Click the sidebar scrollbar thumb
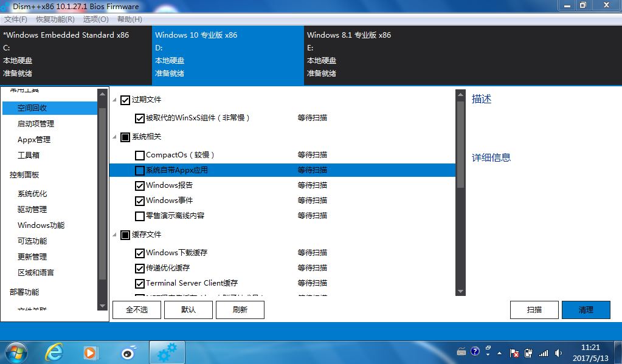Screen dimensions: 622x364 pyautogui.click(x=102, y=193)
